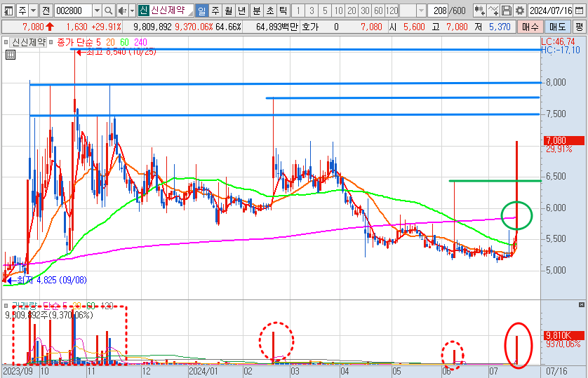Image resolution: width=588 pixels, height=378 pixels.
Task: Select the 10 interval button
Action: coord(339,11)
